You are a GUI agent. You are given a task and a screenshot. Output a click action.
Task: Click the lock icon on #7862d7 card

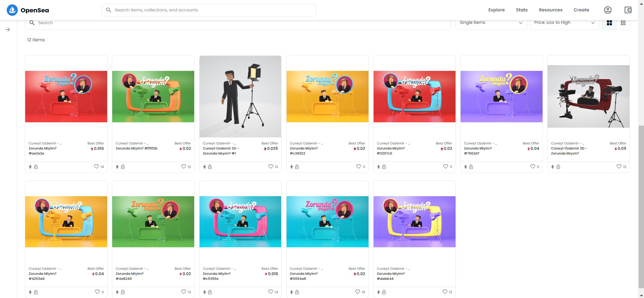coord(471,167)
